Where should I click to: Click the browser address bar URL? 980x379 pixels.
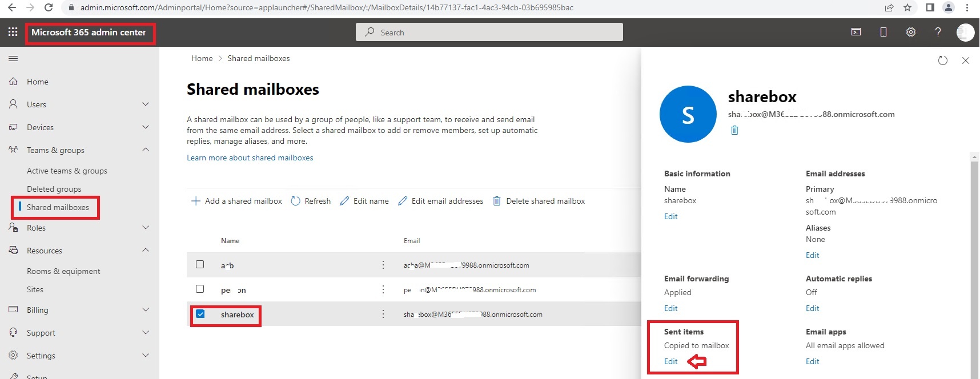pyautogui.click(x=327, y=7)
